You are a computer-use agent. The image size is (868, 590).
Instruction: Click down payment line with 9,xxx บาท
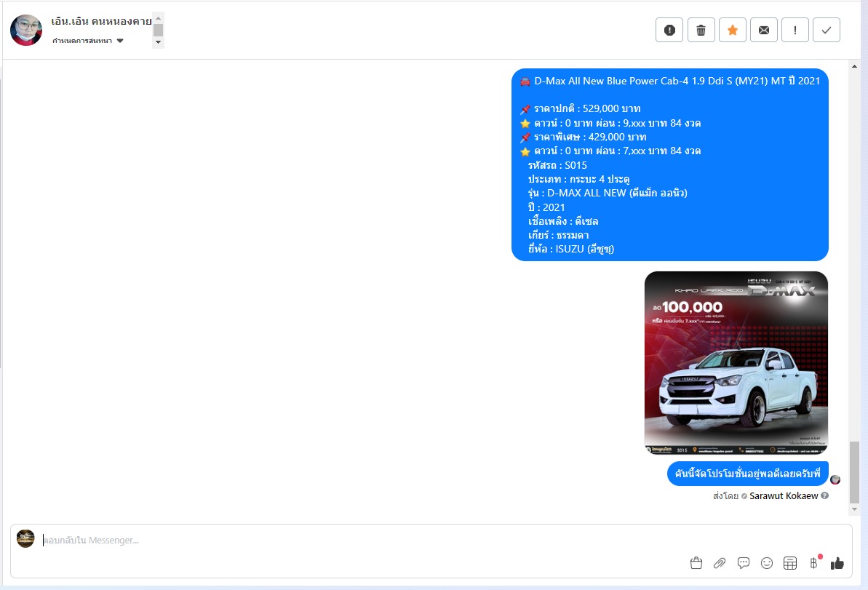click(x=617, y=123)
